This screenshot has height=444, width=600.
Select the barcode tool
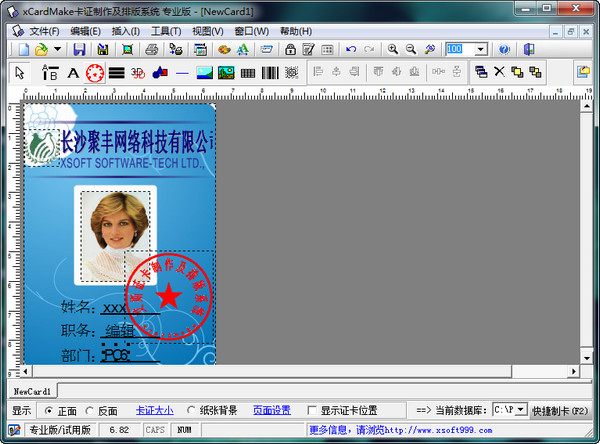[270, 72]
